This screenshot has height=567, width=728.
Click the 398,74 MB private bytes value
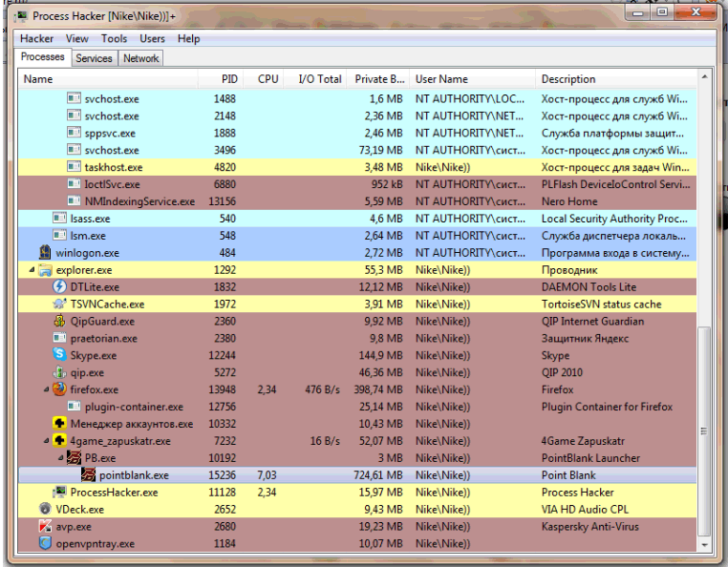pyautogui.click(x=378, y=389)
